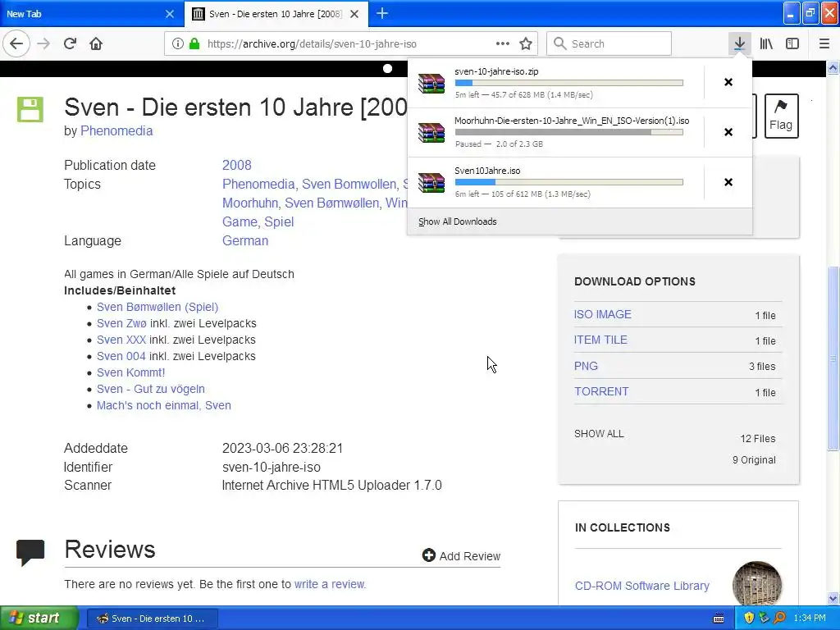
Task: Click the CD-ROM Software Library thumbnail
Action: [x=757, y=583]
